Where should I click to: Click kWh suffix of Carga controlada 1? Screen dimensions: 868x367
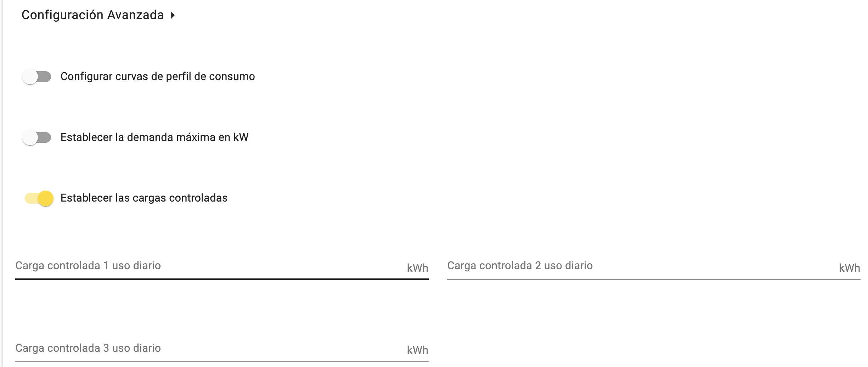tap(417, 268)
